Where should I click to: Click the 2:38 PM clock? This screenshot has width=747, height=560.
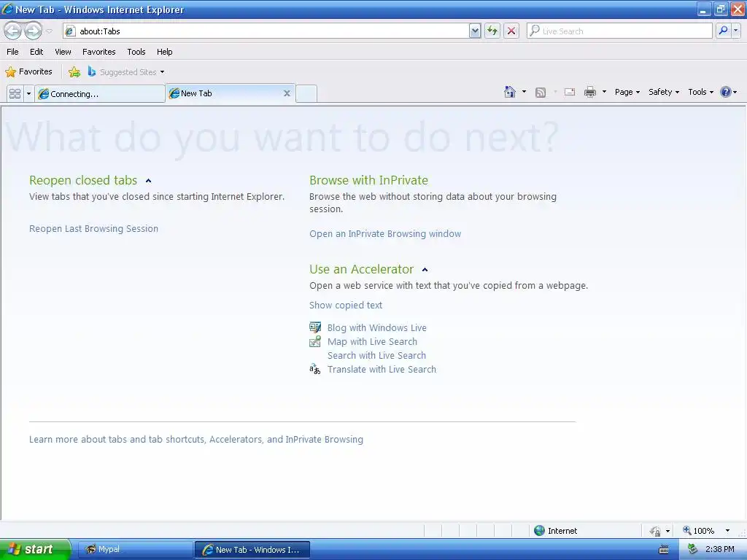(x=719, y=550)
